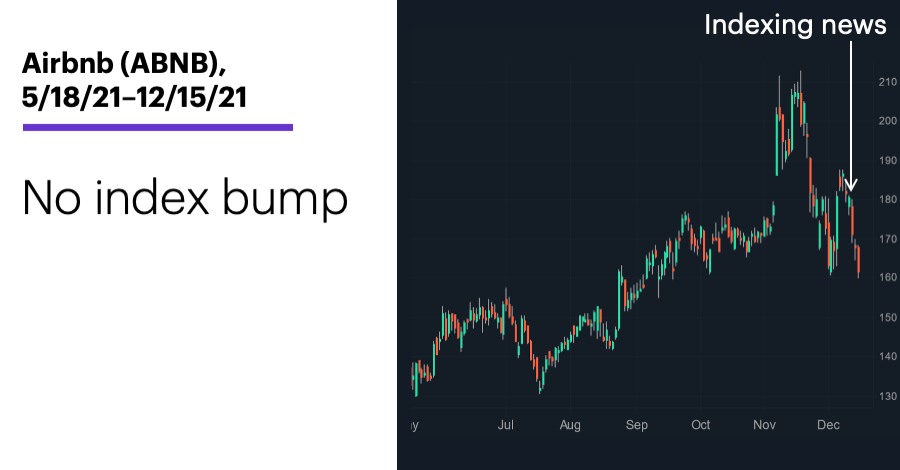Click the '5/18/21–12/15/21' date range text

point(134,97)
